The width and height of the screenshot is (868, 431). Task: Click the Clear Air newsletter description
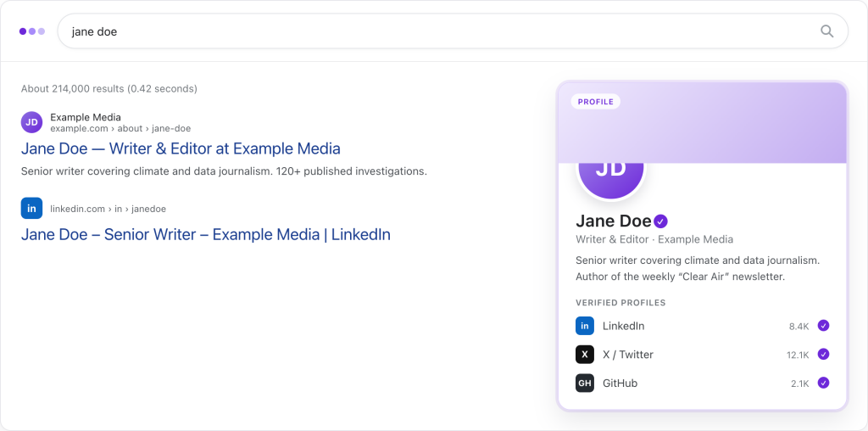pyautogui.click(x=698, y=268)
